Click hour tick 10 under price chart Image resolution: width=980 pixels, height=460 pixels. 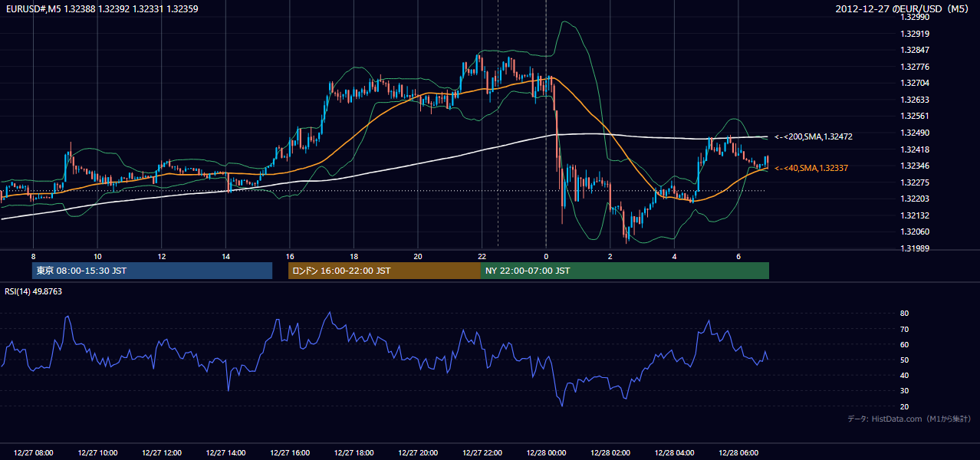coord(97,256)
